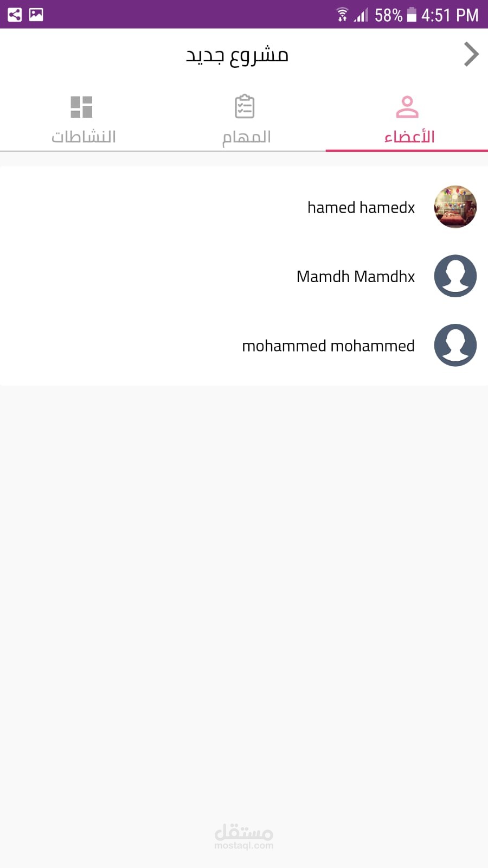This screenshot has height=868, width=488.
Task: Tap the مشروع جديد page title
Action: pyautogui.click(x=237, y=55)
